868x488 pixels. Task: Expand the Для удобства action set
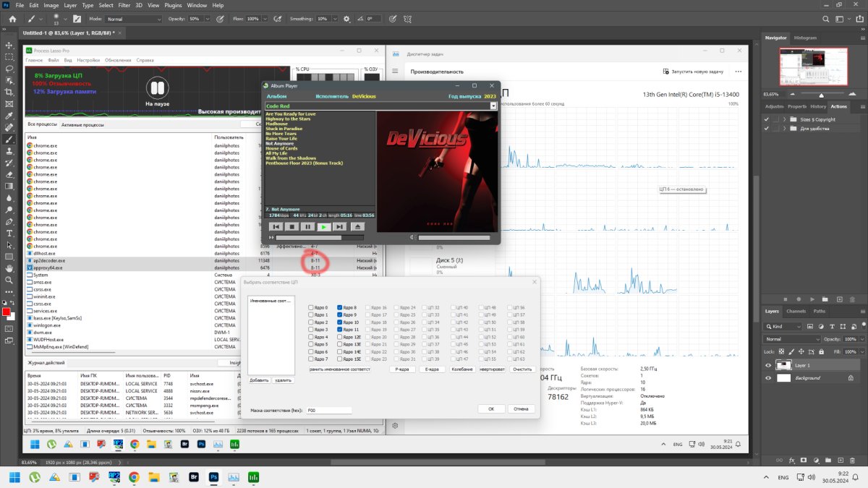785,129
